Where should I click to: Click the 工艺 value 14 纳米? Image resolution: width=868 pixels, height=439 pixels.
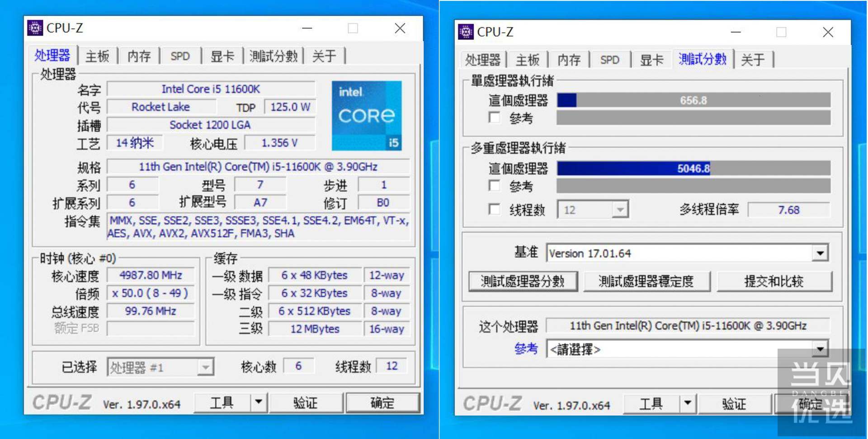(x=135, y=143)
